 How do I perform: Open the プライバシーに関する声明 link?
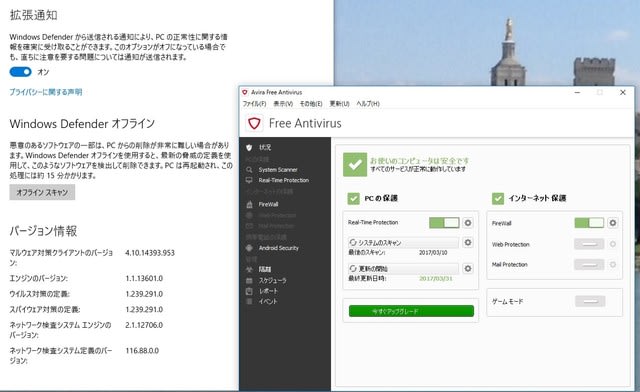pos(46,92)
